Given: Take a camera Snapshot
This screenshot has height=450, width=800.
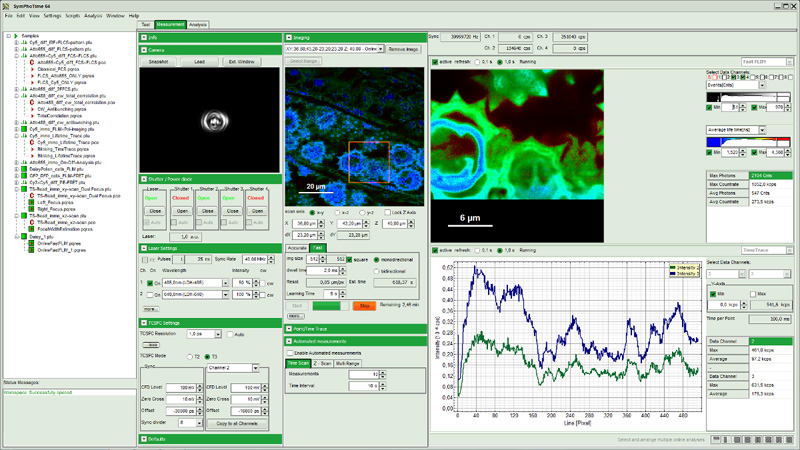Looking at the screenshot, I should pos(158,62).
